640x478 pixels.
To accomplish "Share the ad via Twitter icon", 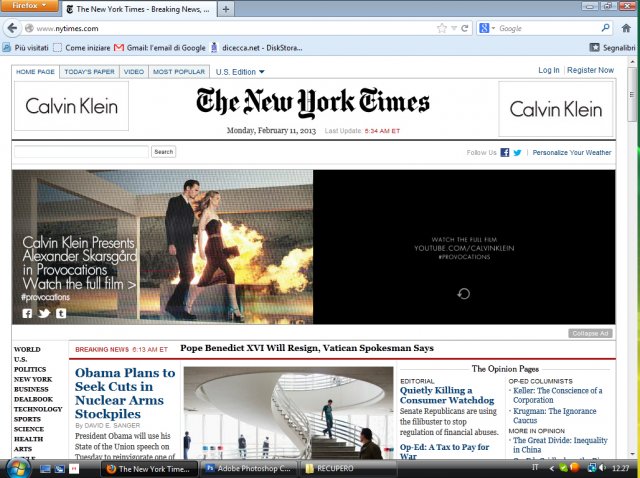I will coord(44,313).
